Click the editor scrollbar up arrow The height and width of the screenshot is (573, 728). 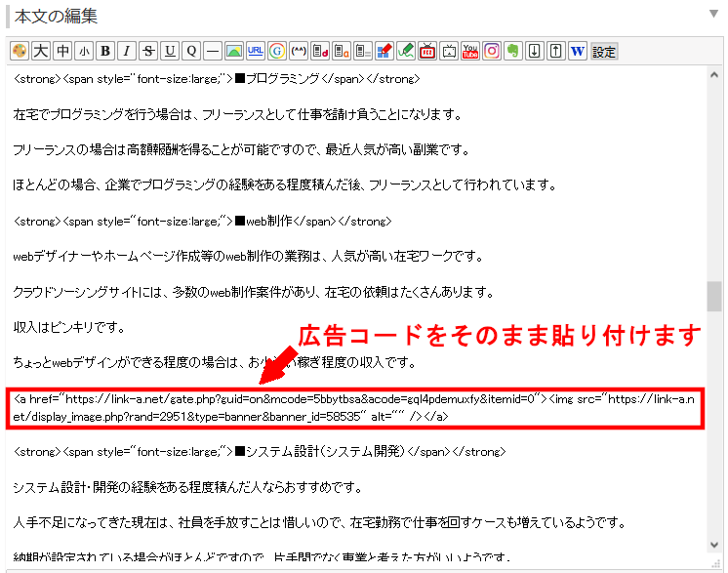coord(714,75)
